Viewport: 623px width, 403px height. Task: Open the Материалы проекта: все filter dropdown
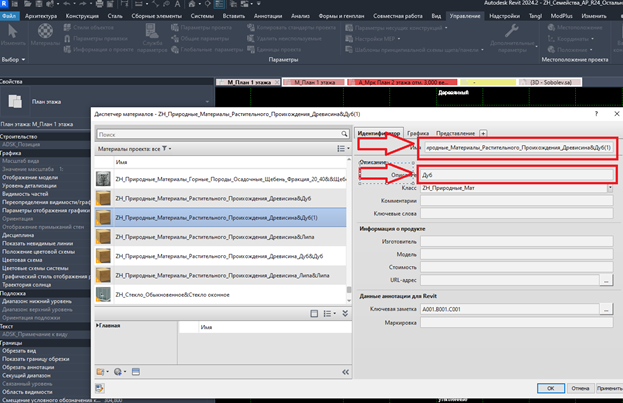coord(135,149)
